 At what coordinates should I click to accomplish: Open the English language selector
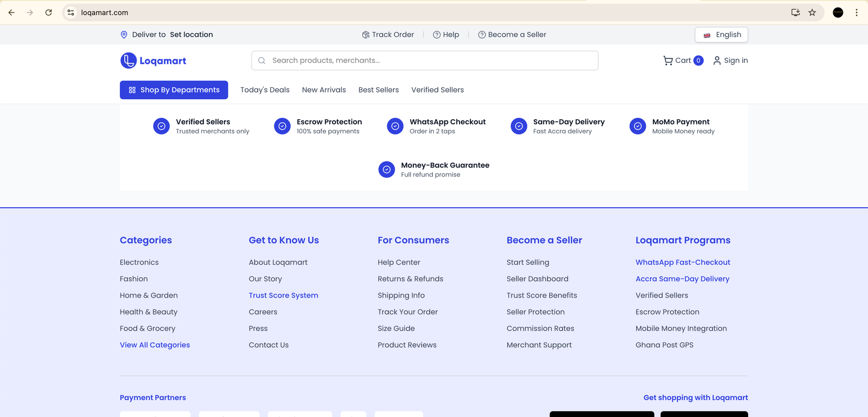[722, 35]
